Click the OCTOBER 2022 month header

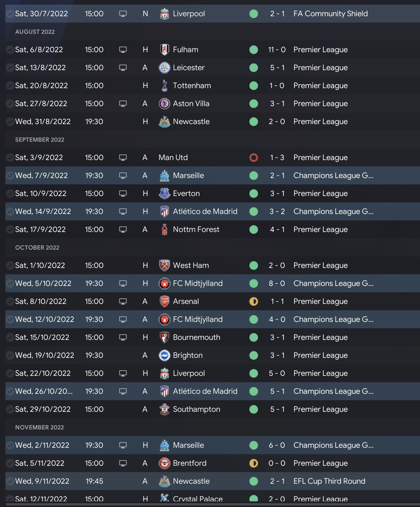click(37, 248)
